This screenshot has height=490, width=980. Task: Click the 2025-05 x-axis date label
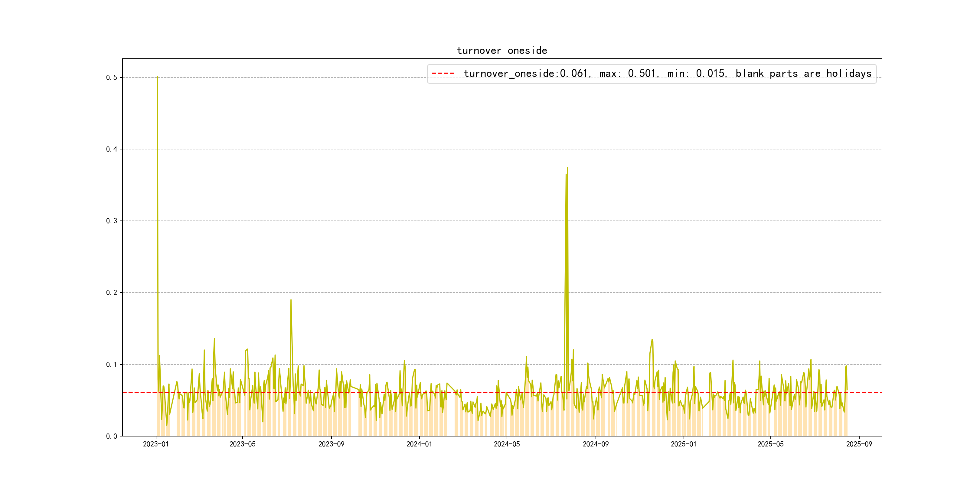tap(770, 444)
